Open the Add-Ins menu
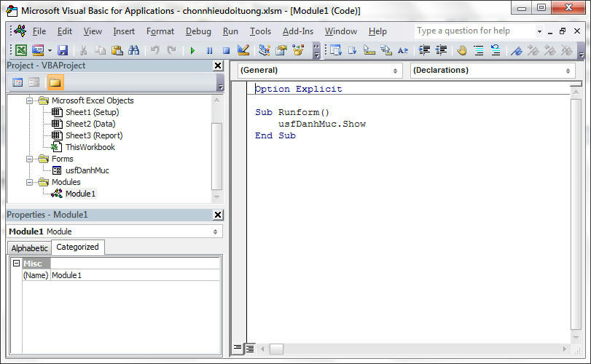 pos(298,31)
